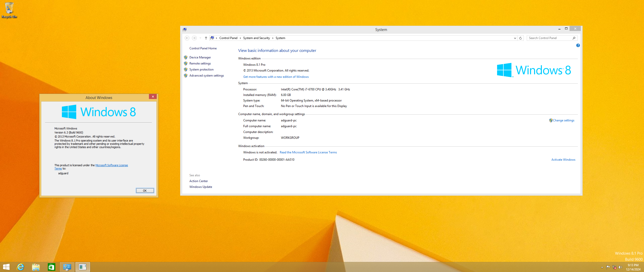This screenshot has height=272, width=644.
Task: Click the Action Center flag tray icon
Action: 608,267
